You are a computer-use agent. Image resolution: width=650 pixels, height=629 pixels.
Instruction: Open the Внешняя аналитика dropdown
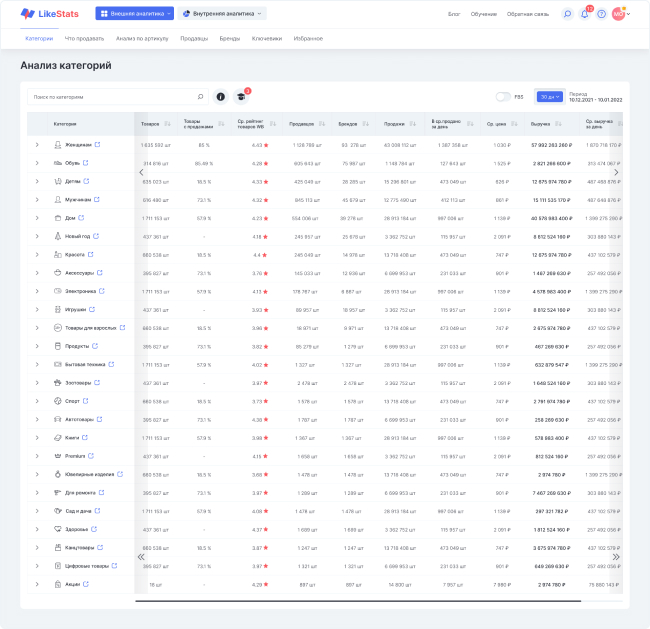(135, 14)
